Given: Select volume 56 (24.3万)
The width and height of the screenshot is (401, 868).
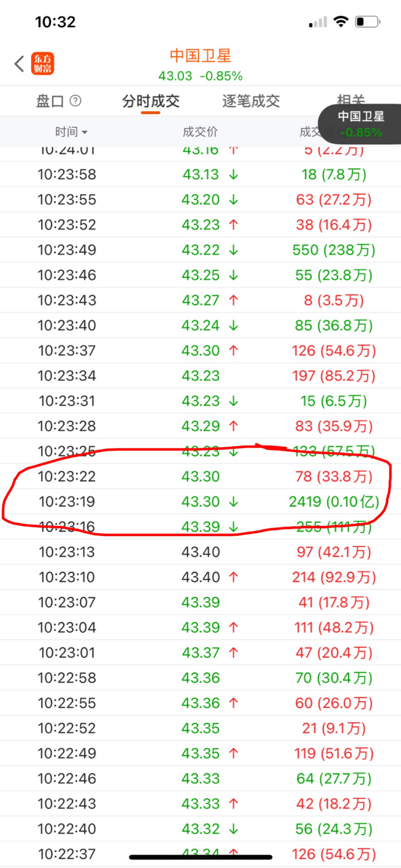Looking at the screenshot, I should pyautogui.click(x=334, y=828).
